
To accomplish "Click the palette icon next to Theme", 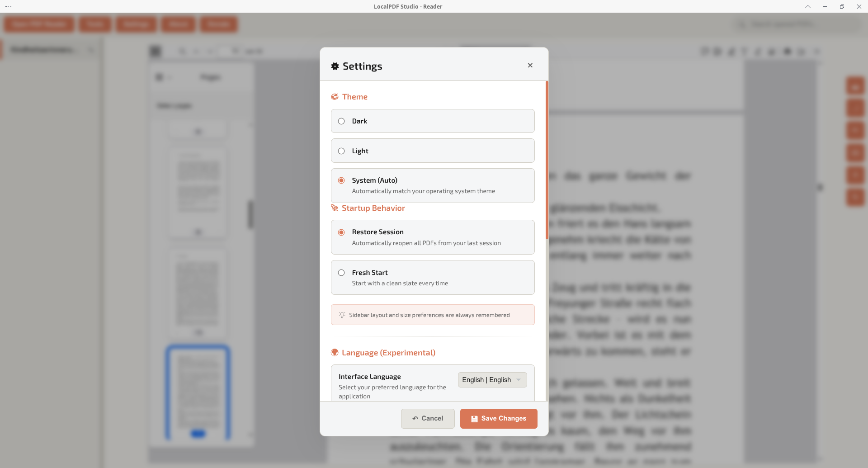I will click(x=335, y=97).
